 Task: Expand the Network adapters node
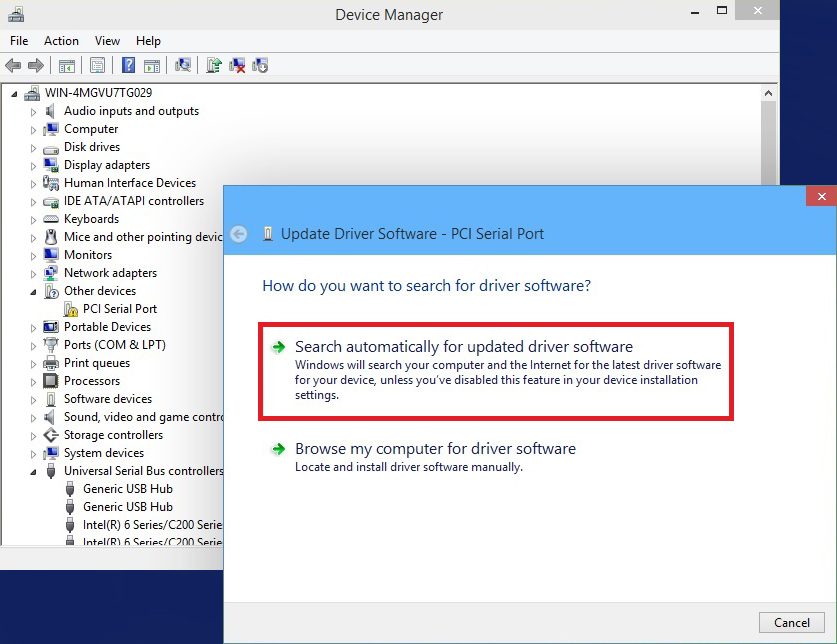pyautogui.click(x=33, y=273)
